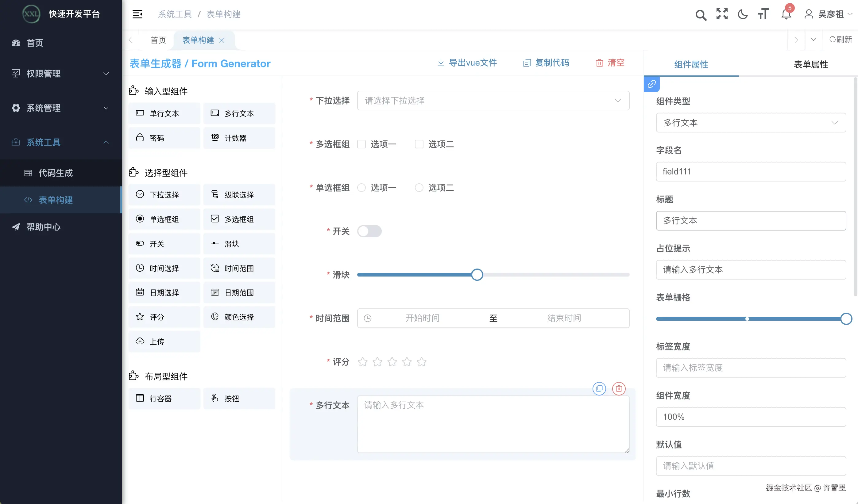Open notifications bell with badge
Viewport: 858px width, 504px height.
pyautogui.click(x=786, y=13)
